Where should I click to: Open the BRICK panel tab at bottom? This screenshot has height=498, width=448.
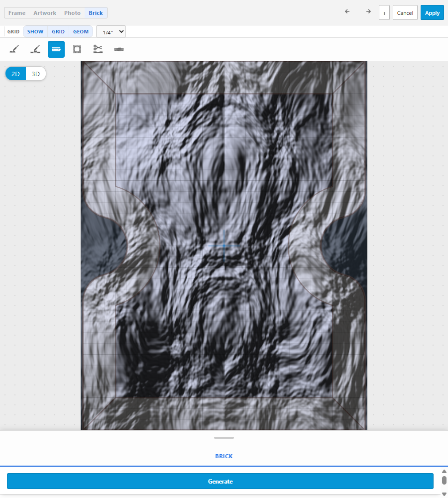224,456
